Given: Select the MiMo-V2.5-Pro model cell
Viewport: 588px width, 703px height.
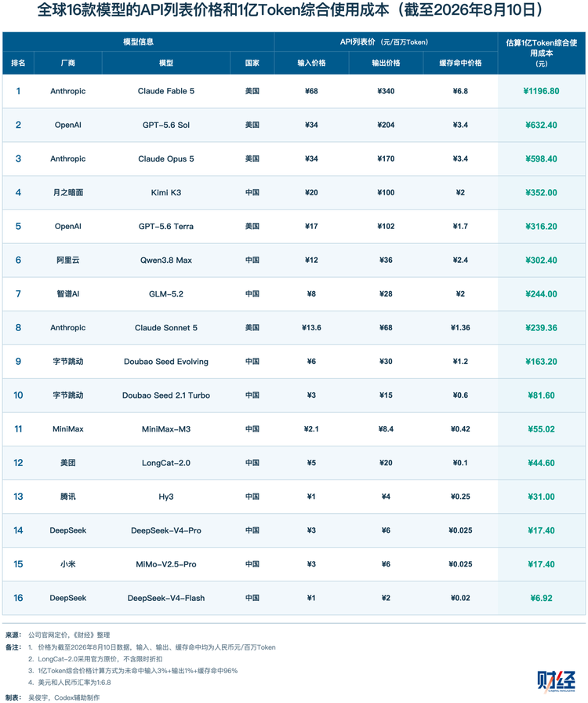Looking at the screenshot, I should pyautogui.click(x=166, y=564).
